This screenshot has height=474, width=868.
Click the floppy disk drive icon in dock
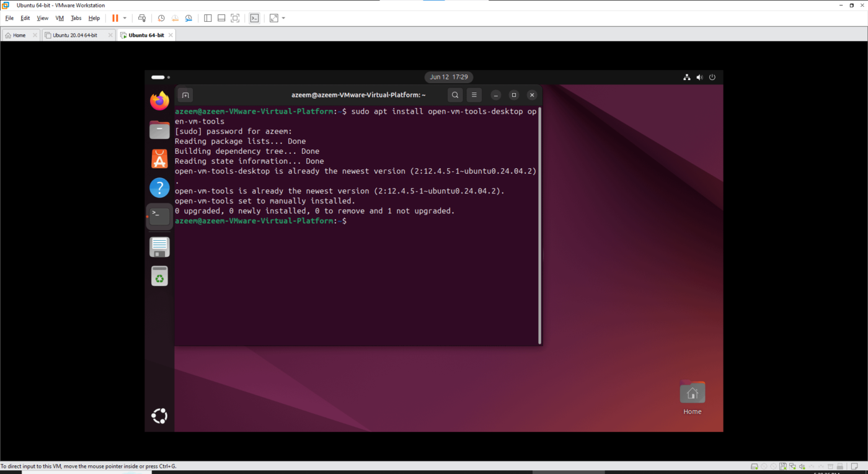coord(159,246)
